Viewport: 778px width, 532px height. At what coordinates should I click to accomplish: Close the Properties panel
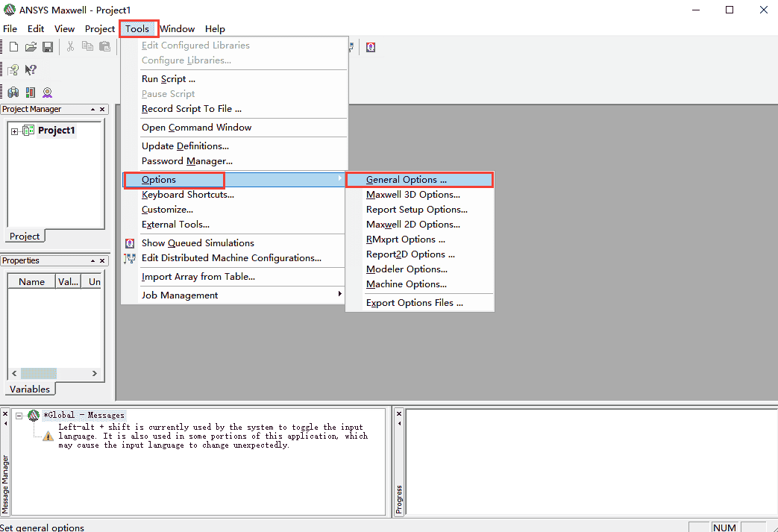coord(102,260)
